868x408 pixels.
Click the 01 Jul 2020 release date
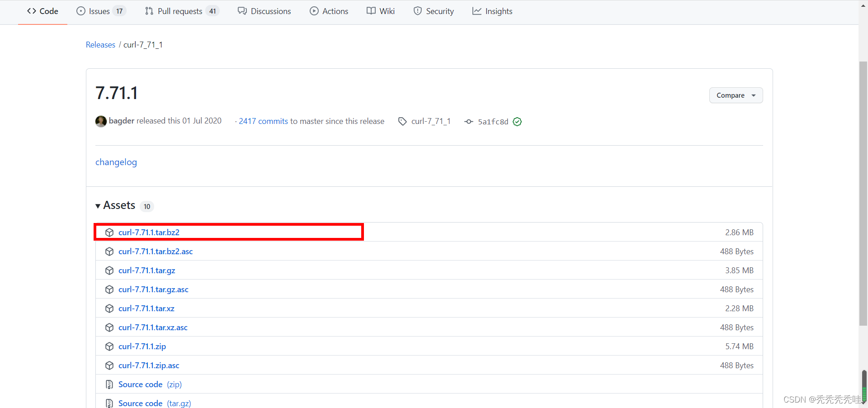[202, 121]
